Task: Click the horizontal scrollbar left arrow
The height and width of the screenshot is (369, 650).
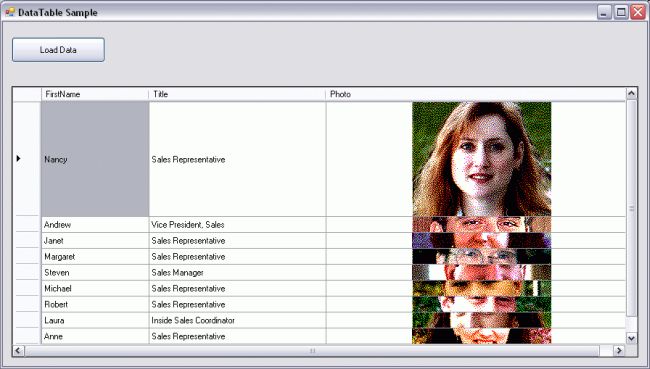Action: click(x=18, y=351)
